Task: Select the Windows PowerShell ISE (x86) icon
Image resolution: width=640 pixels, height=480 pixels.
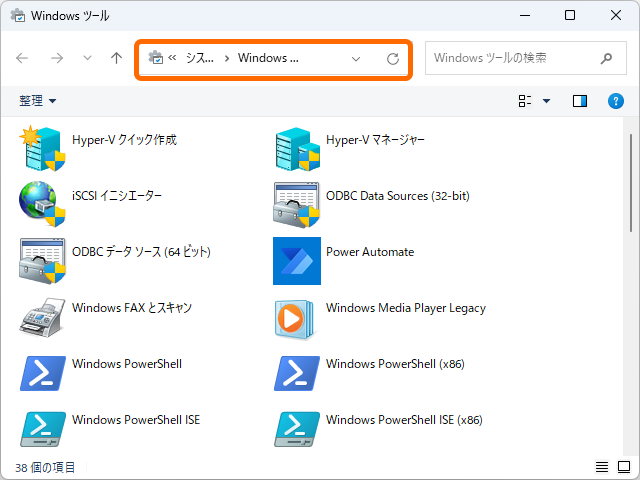Action: 297,429
